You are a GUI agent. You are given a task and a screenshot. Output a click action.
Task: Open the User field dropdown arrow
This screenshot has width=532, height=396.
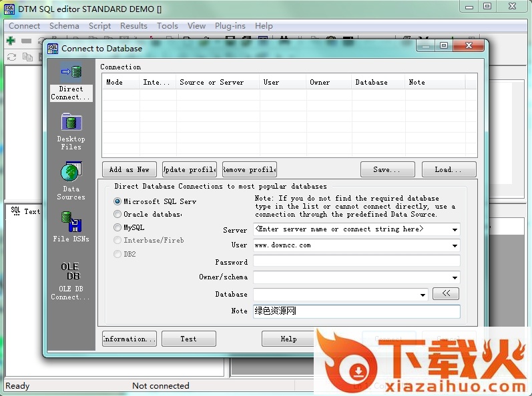(455, 245)
